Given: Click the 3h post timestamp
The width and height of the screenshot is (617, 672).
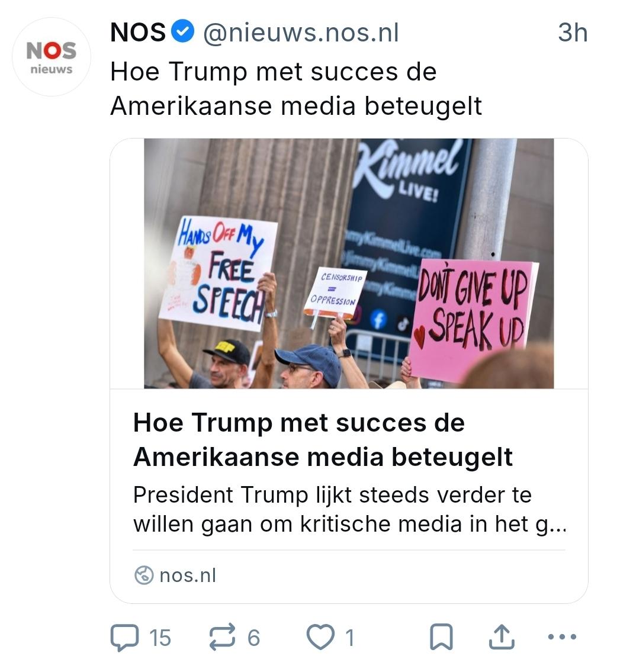Looking at the screenshot, I should pyautogui.click(x=572, y=33).
